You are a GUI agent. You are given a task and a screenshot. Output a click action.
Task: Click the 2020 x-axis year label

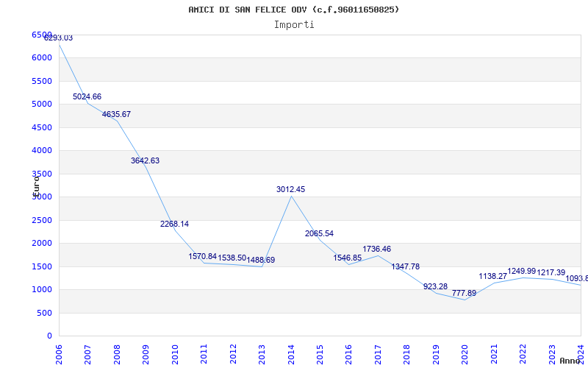[x=465, y=354]
